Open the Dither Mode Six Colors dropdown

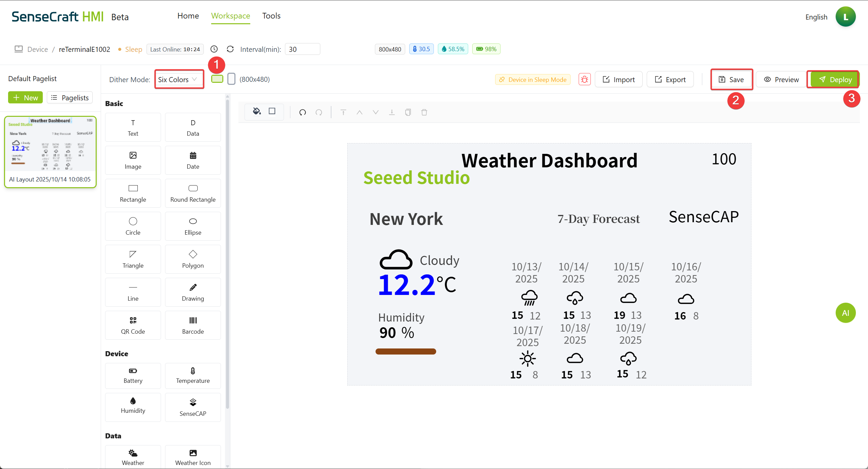coord(178,79)
